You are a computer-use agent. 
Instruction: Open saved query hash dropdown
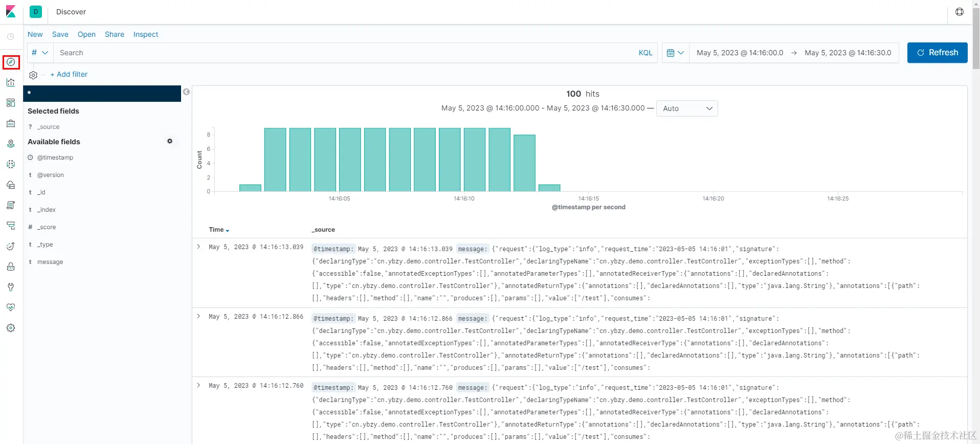40,53
